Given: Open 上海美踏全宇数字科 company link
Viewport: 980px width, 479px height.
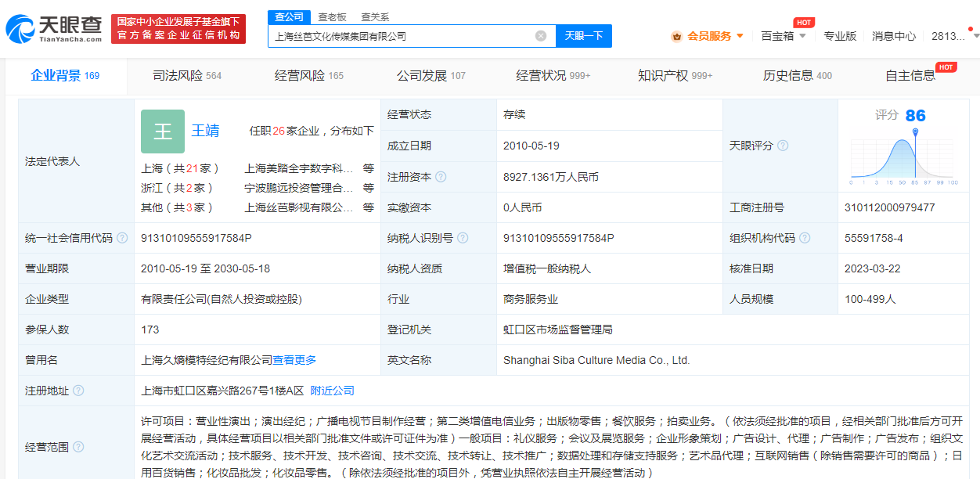Looking at the screenshot, I should pos(299,168).
